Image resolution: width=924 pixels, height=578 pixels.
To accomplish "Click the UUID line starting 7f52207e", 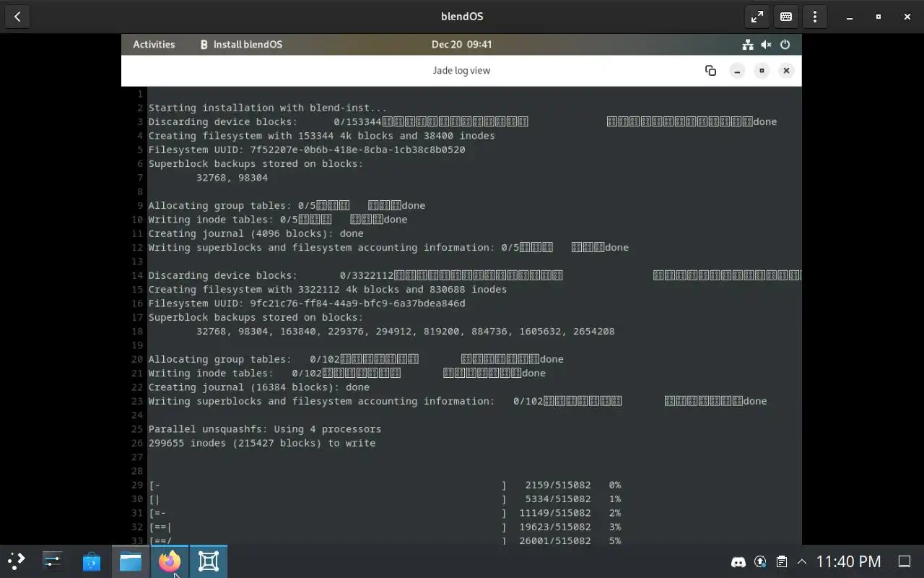I will pyautogui.click(x=307, y=150).
